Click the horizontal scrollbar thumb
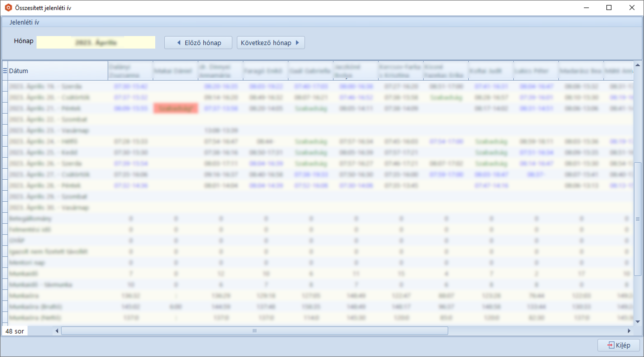 click(254, 330)
